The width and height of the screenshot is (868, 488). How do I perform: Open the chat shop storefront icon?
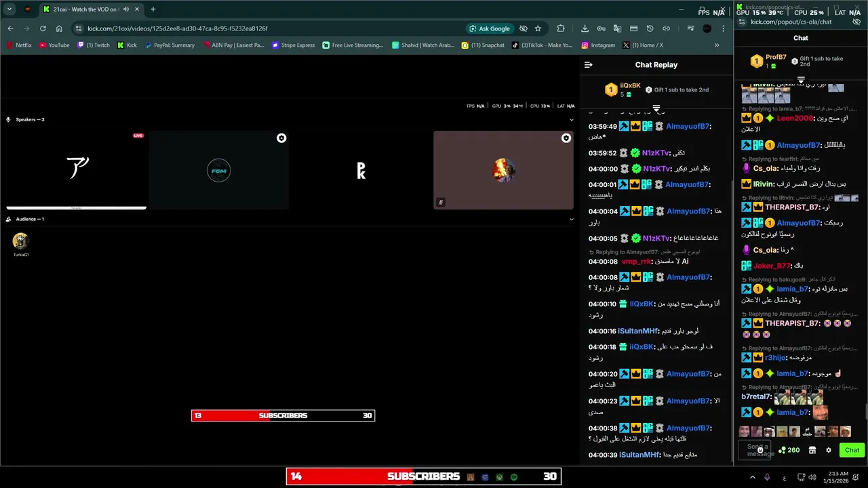[812, 450]
